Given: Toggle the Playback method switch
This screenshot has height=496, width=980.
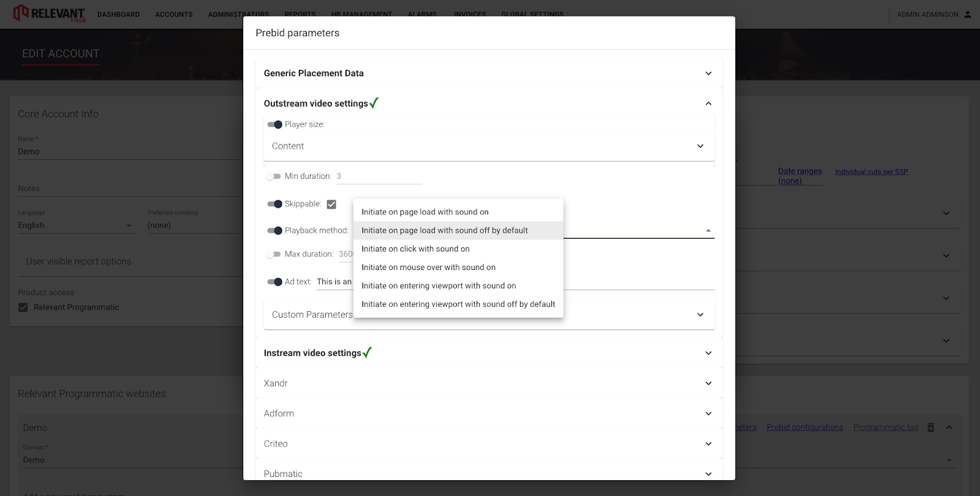Looking at the screenshot, I should [274, 231].
